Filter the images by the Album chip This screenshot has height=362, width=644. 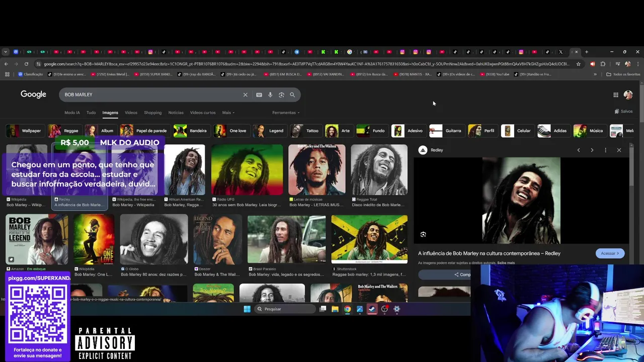pyautogui.click(x=100, y=131)
